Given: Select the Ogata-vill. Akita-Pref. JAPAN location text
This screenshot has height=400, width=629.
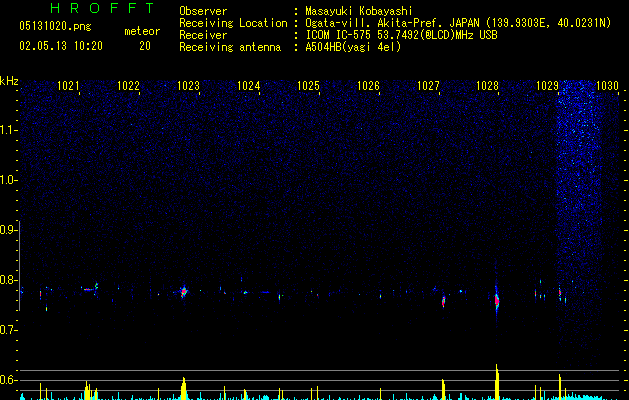Looking at the screenshot, I should point(458,23).
